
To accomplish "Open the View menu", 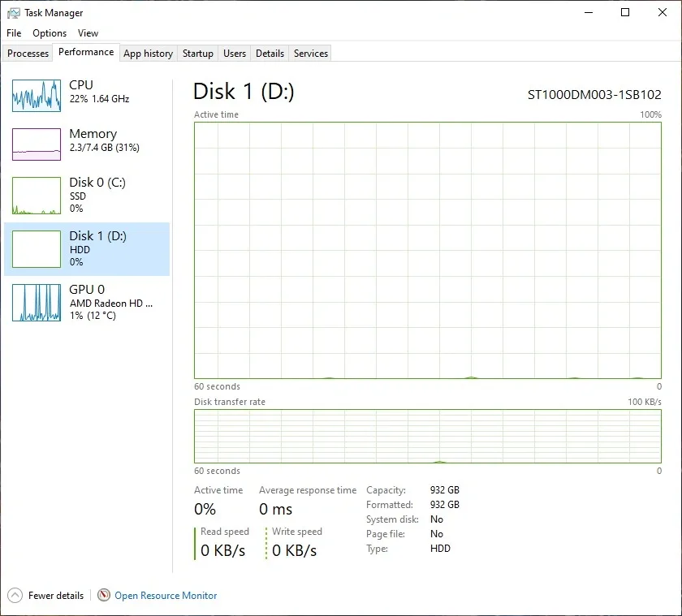I will click(88, 33).
